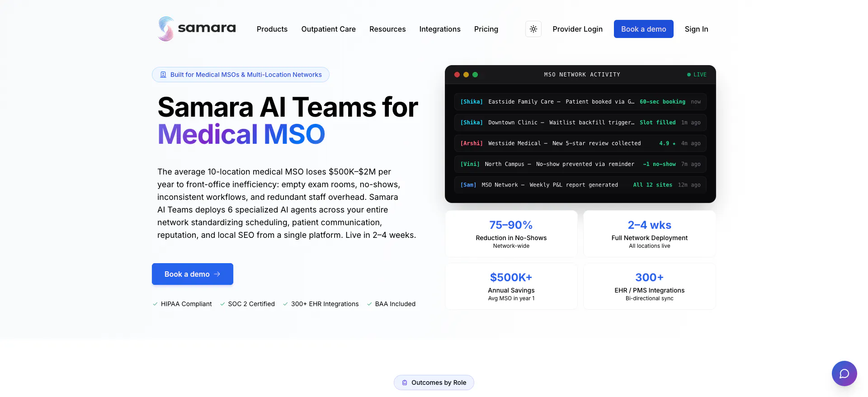Click the clipboard icon in Outcomes by Role

[405, 383]
